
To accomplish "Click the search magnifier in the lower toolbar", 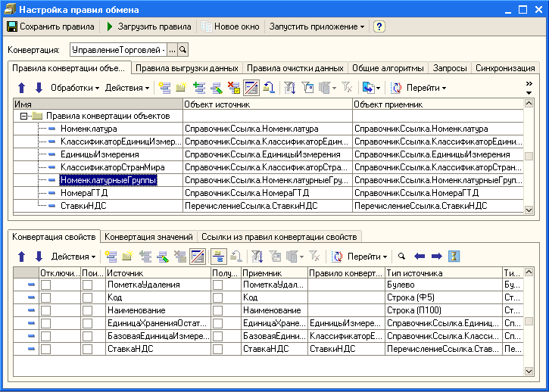I will tap(402, 257).
